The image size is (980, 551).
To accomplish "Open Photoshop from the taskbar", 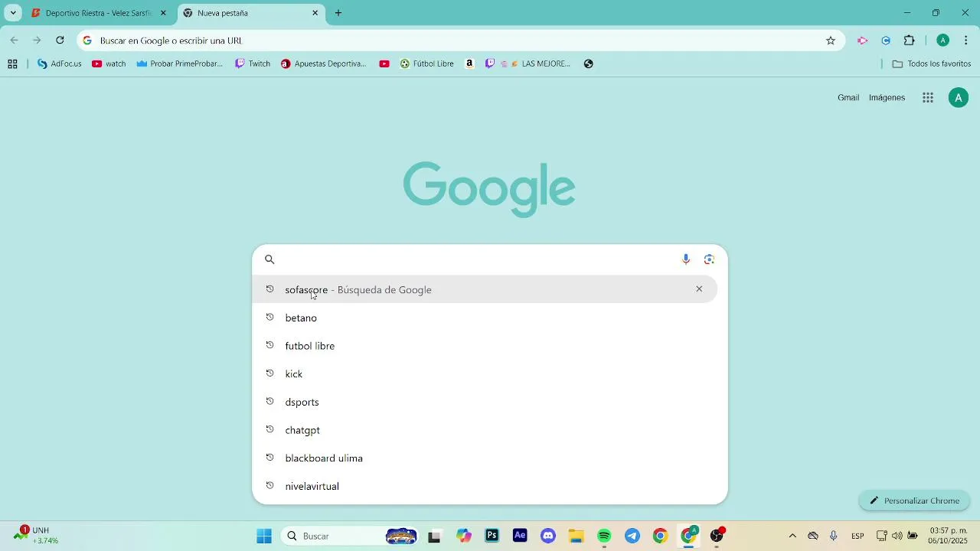I will [492, 536].
